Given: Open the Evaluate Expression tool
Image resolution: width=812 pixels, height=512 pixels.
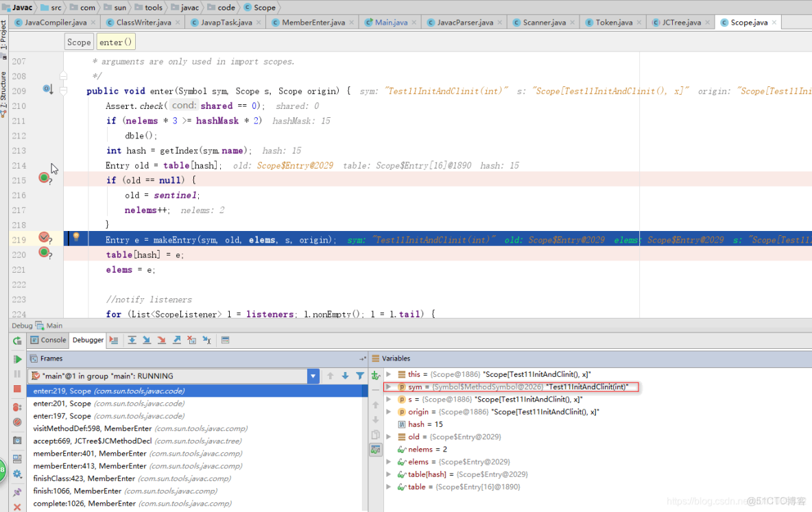Looking at the screenshot, I should point(226,340).
